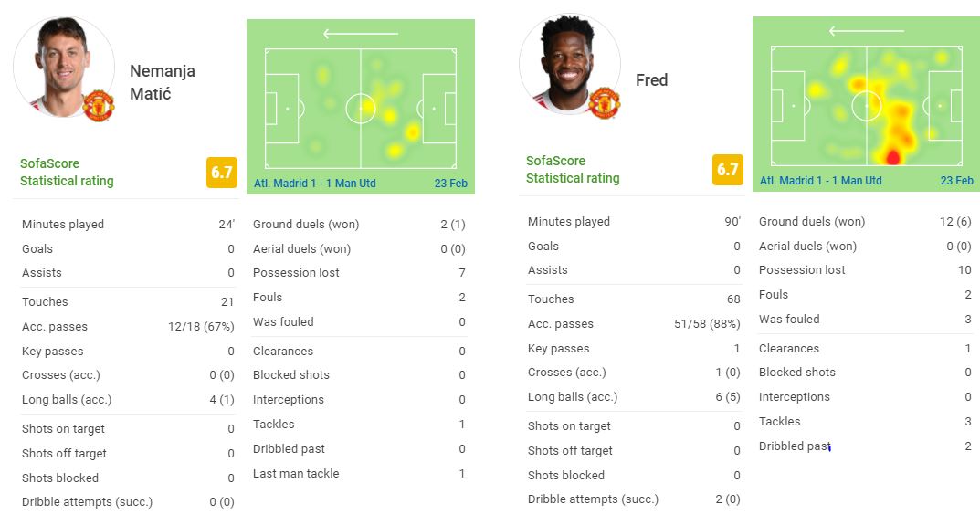Open Matić's heatmap pitch
Screen dimensions: 980x525
360,108
